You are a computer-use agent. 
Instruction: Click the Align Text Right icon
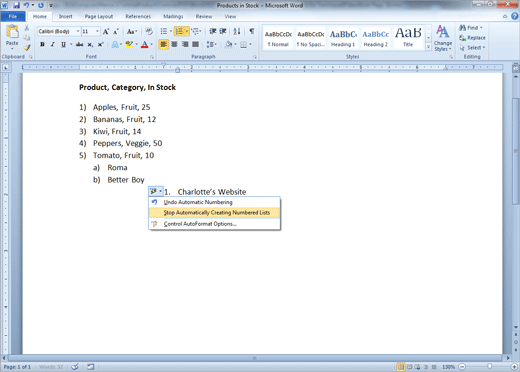click(x=185, y=44)
